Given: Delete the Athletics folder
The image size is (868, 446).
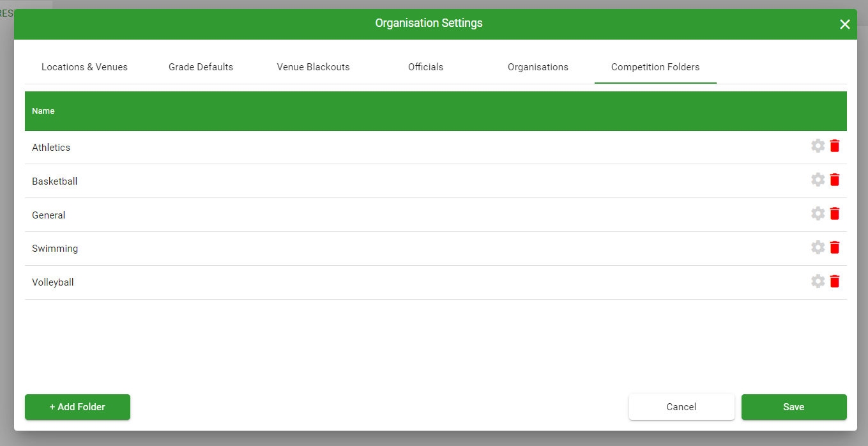Looking at the screenshot, I should [x=835, y=146].
